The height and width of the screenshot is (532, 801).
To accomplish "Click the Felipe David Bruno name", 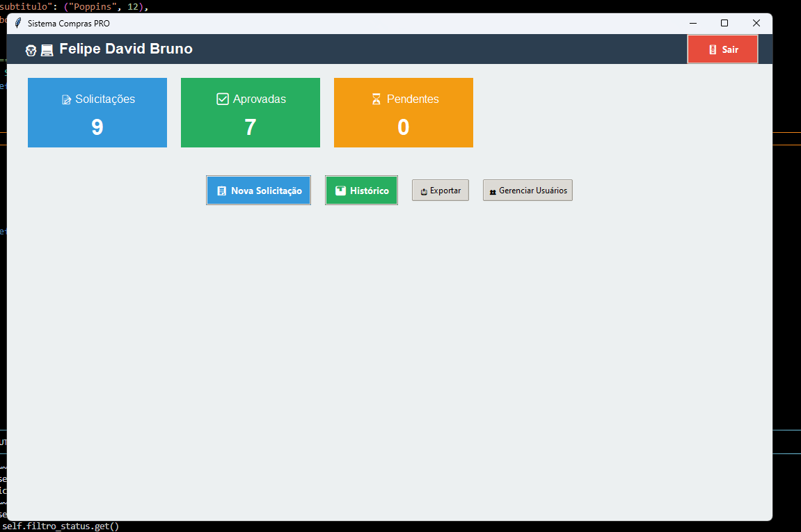I will [126, 49].
